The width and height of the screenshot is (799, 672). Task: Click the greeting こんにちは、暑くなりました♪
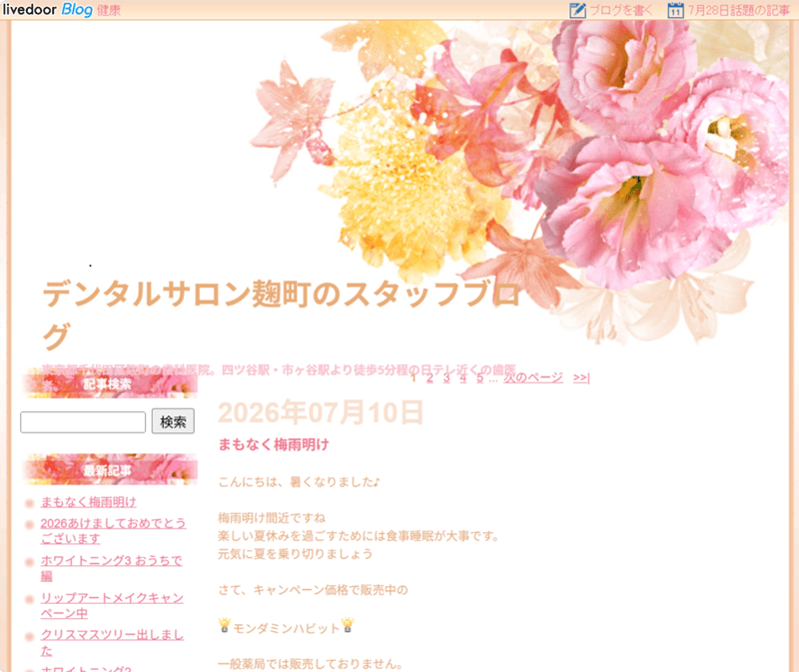[x=299, y=482]
